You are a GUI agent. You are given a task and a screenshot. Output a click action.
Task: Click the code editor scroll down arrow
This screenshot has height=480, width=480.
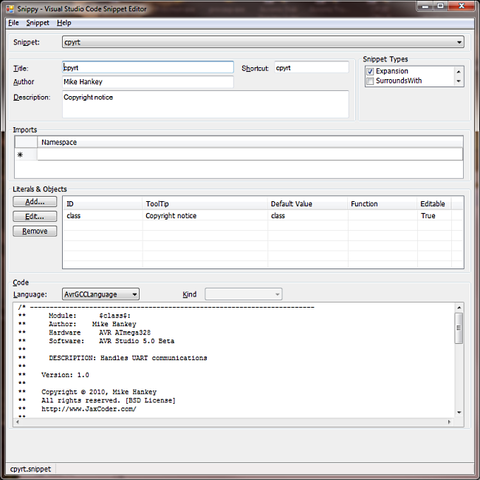[459, 413]
